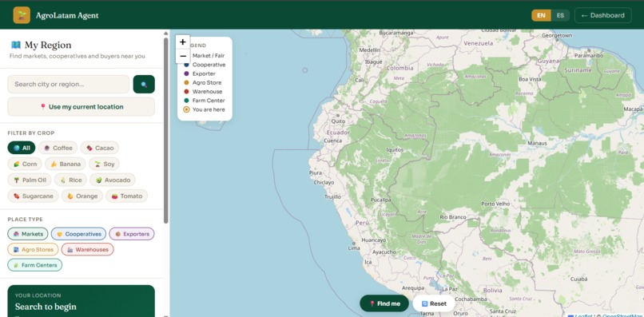Filter by Coffee crop
This screenshot has width=644, height=317.
pyautogui.click(x=58, y=148)
